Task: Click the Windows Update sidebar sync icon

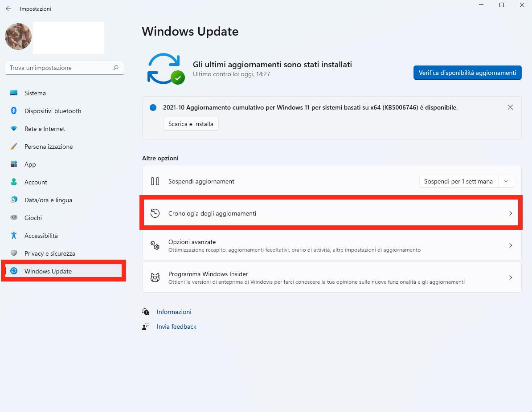Action: [14, 271]
